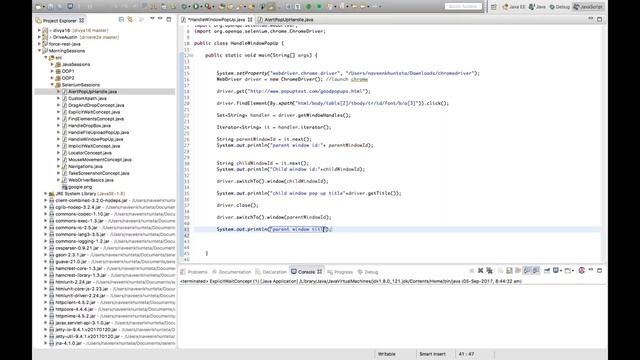The height and width of the screenshot is (360, 640).
Task: Select HandleWindowPopUp.java in the tree
Action: (96, 139)
